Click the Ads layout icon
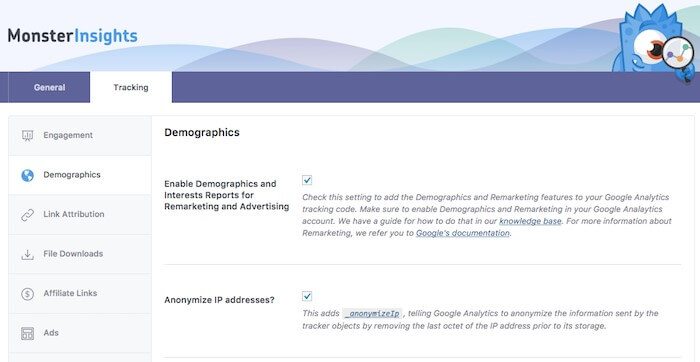Viewport: 700px width, 362px height. [x=28, y=333]
